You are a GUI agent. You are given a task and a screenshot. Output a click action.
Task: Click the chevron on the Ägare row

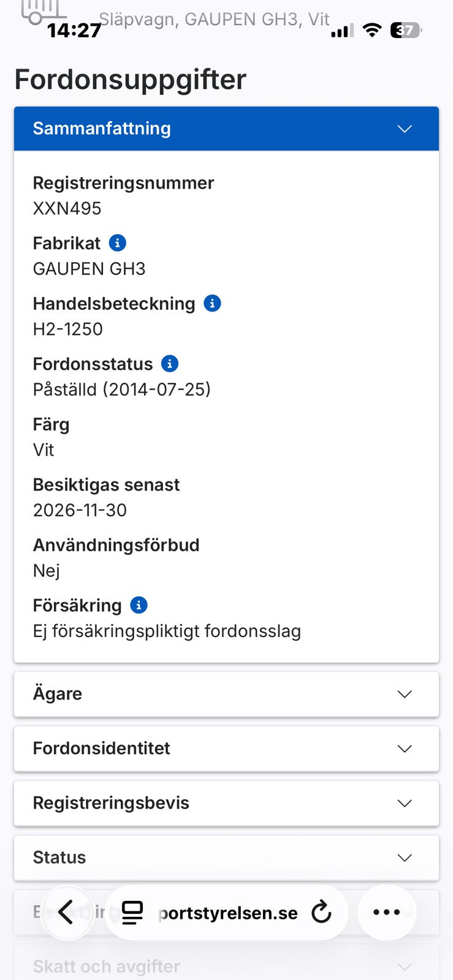[405, 694]
